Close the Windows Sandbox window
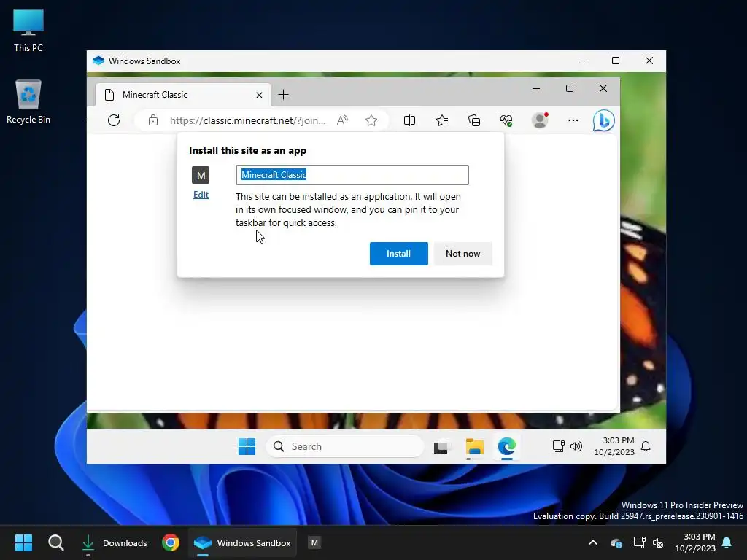The height and width of the screenshot is (560, 747). tap(649, 61)
